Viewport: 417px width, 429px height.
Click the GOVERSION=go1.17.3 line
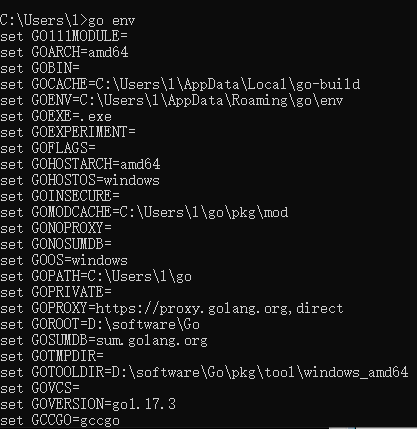click(88, 404)
